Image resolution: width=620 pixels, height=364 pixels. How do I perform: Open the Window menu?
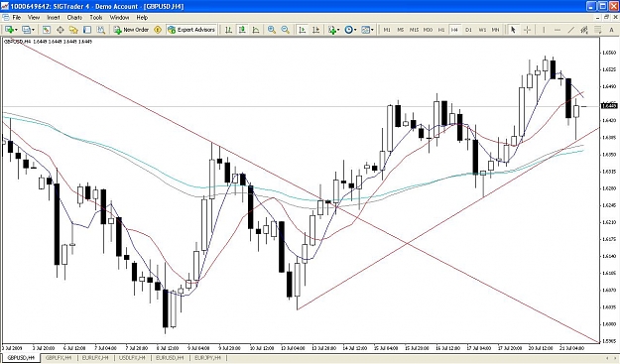point(119,18)
